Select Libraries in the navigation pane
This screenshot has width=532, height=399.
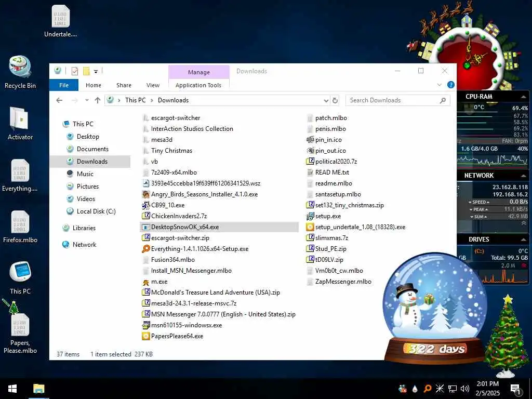pos(84,228)
